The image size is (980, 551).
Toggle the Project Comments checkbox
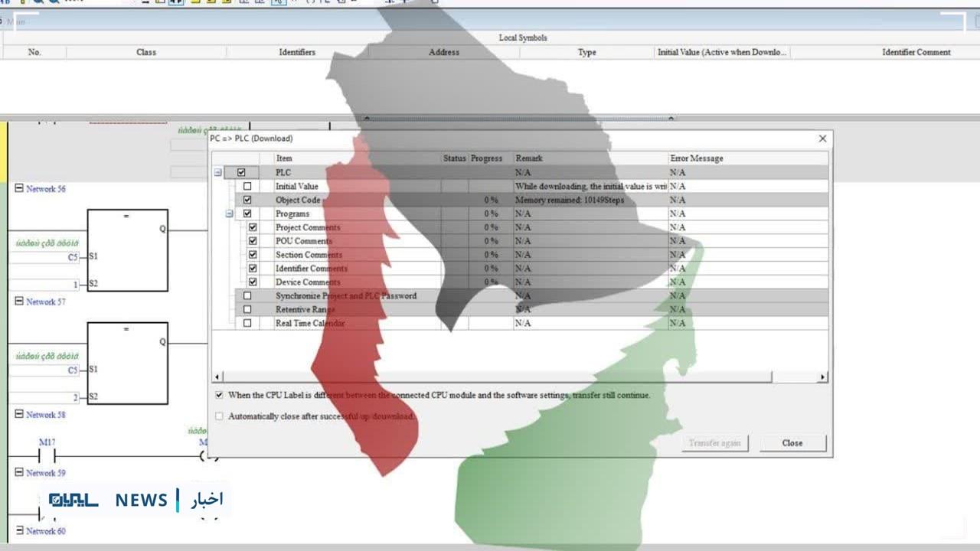(253, 228)
